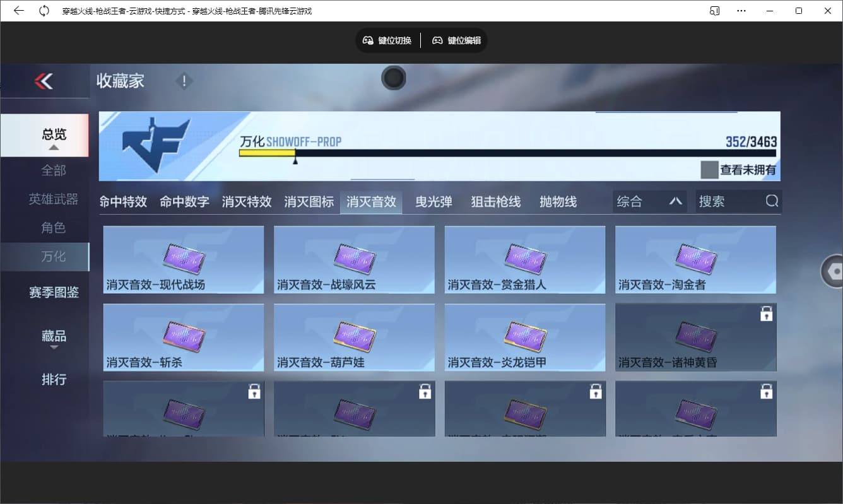843x504 pixels.
Task: Click the lock icon on 消灭音效-诸神黄昏
Action: tap(766, 313)
